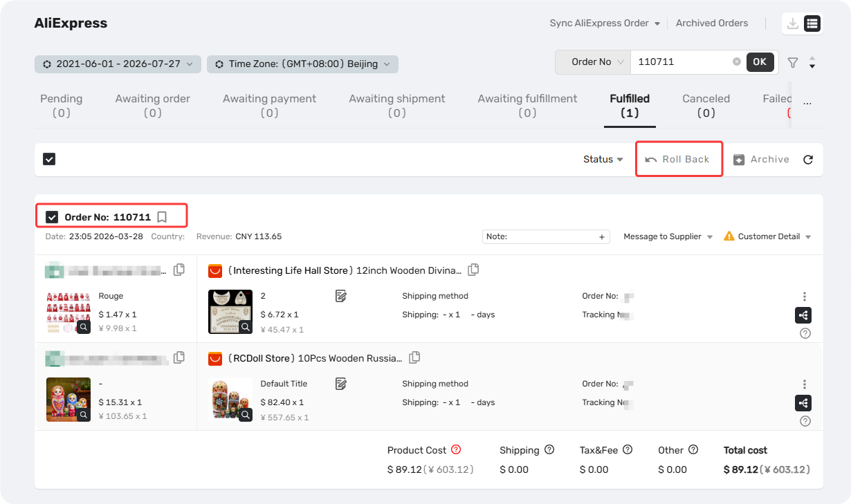Open the Interesting Life Hall Store product link

345,270
